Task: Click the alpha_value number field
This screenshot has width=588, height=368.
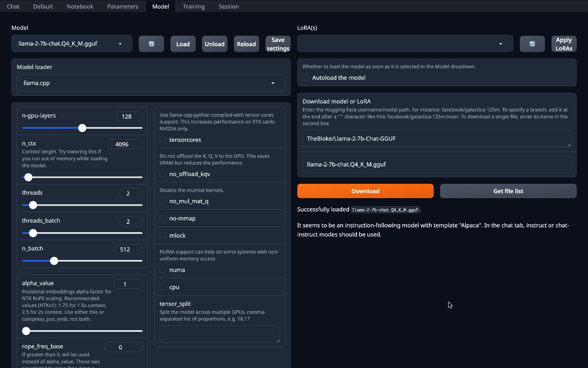Action: coord(128,284)
